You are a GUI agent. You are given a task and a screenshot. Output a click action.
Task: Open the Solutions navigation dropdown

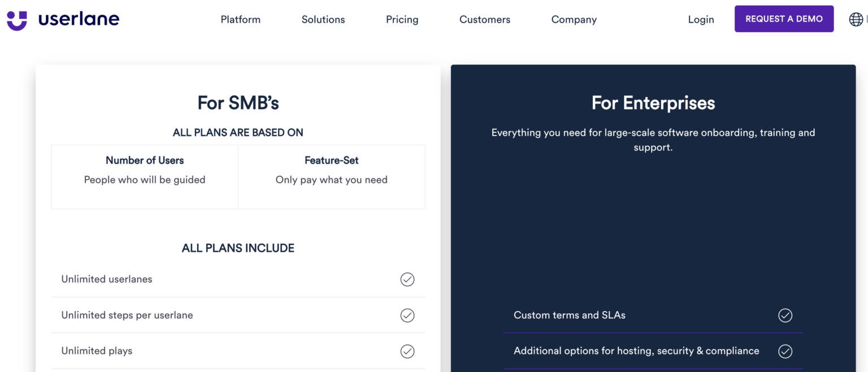(x=323, y=19)
